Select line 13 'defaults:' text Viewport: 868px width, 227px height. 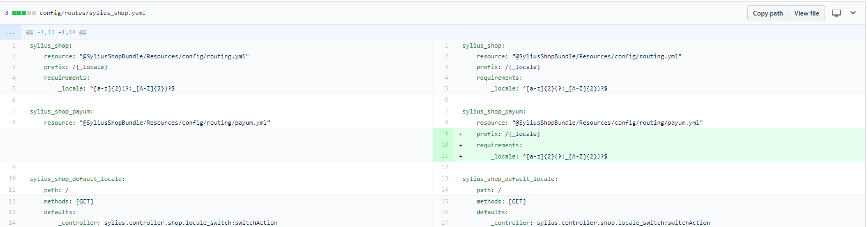(60, 212)
